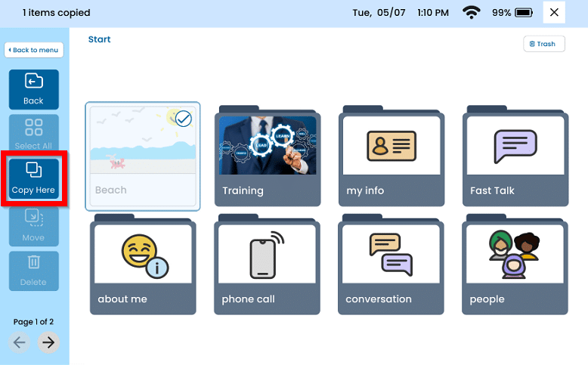
Task: Click Back to menu link
Action: coord(33,50)
